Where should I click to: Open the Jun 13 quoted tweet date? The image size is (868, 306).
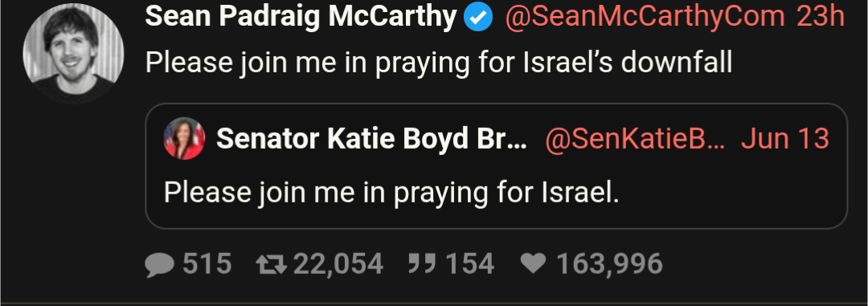(x=785, y=139)
